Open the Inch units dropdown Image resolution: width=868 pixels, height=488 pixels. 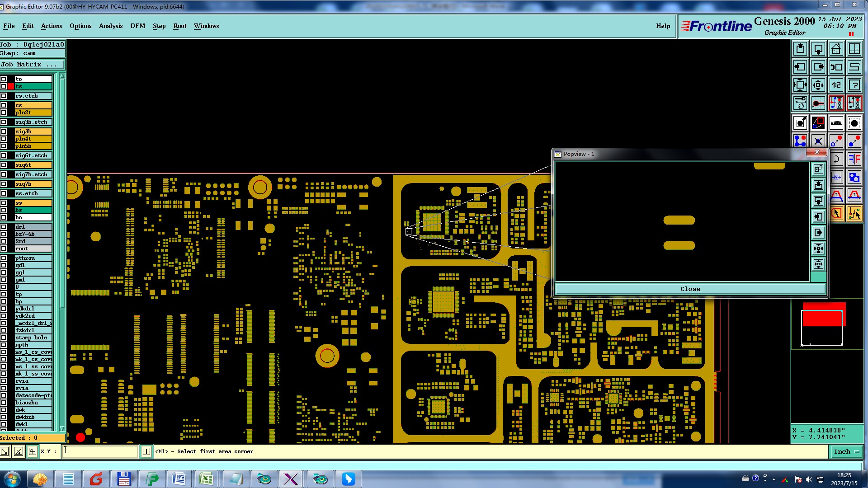coord(846,451)
